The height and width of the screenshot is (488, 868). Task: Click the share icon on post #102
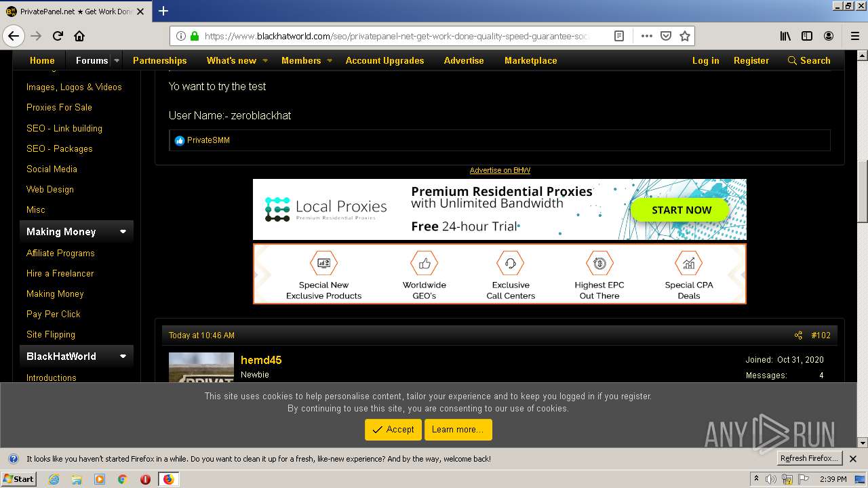(798, 335)
